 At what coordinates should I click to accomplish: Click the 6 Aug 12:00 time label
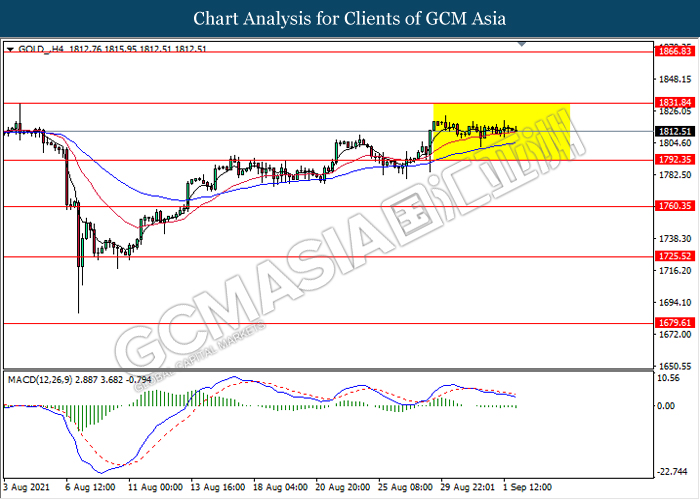pyautogui.click(x=90, y=487)
